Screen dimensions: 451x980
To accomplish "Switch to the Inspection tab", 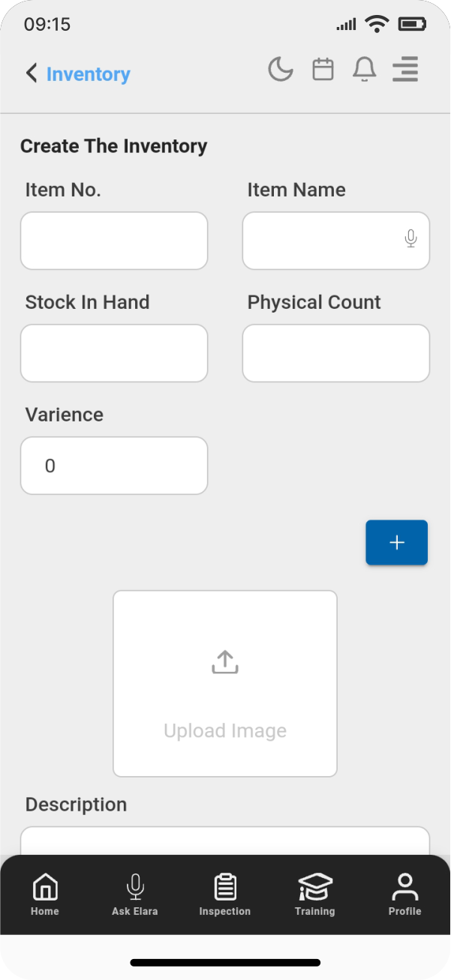I will coord(225,895).
